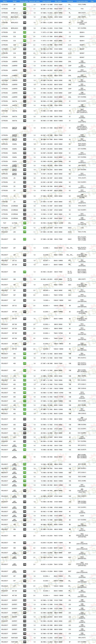Click the 207 SW model cell

[14, 265]
